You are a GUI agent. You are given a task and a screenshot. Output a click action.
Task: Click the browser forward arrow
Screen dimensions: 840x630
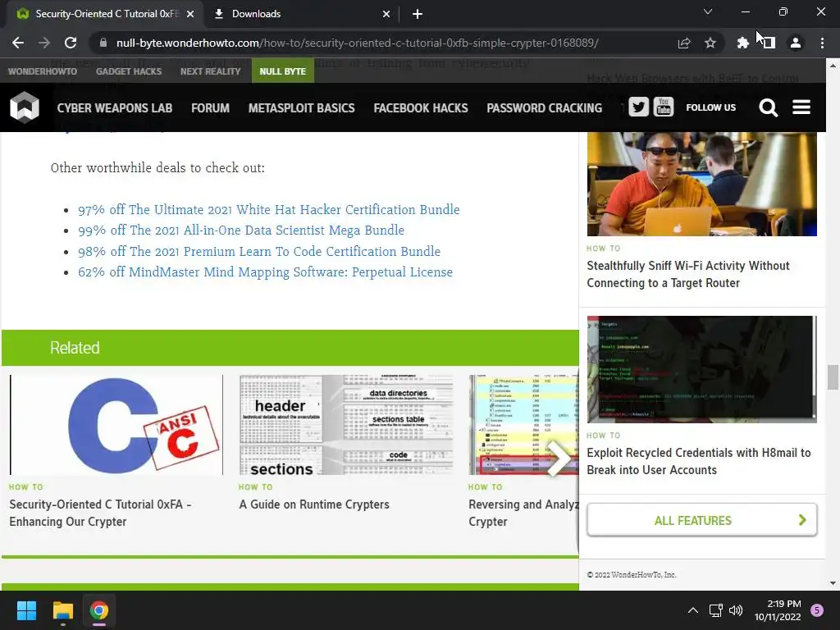pyautogui.click(x=44, y=43)
